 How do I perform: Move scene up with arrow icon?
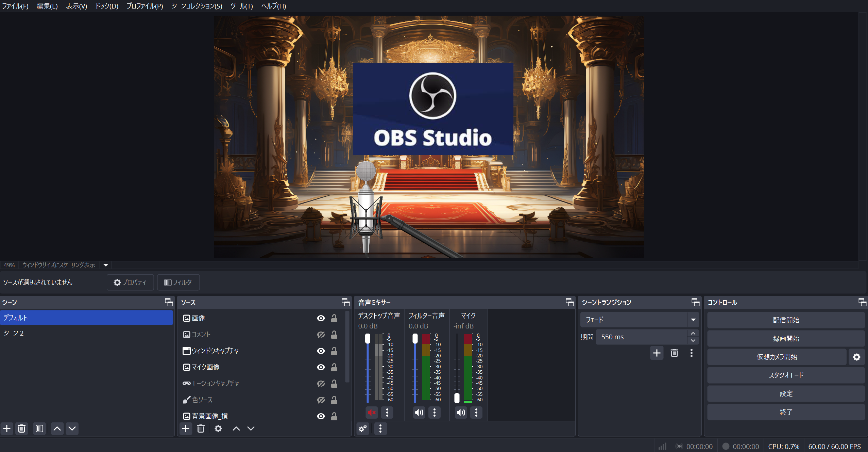57,429
